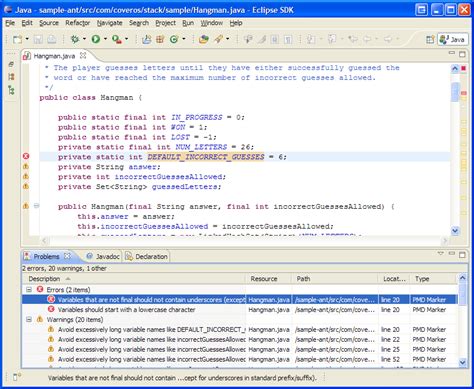Click the Save toolbar icon
Image resolution: width=474 pixels, height=389 pixels.
tap(38, 40)
